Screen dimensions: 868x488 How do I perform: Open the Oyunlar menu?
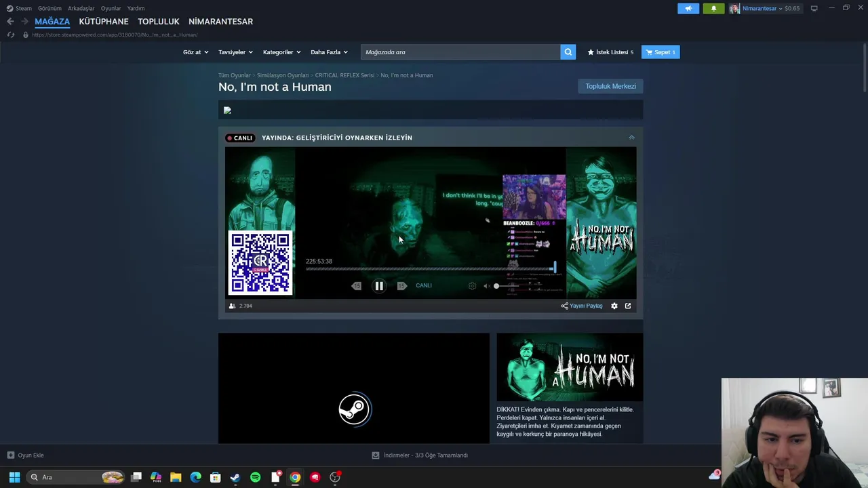click(x=111, y=8)
